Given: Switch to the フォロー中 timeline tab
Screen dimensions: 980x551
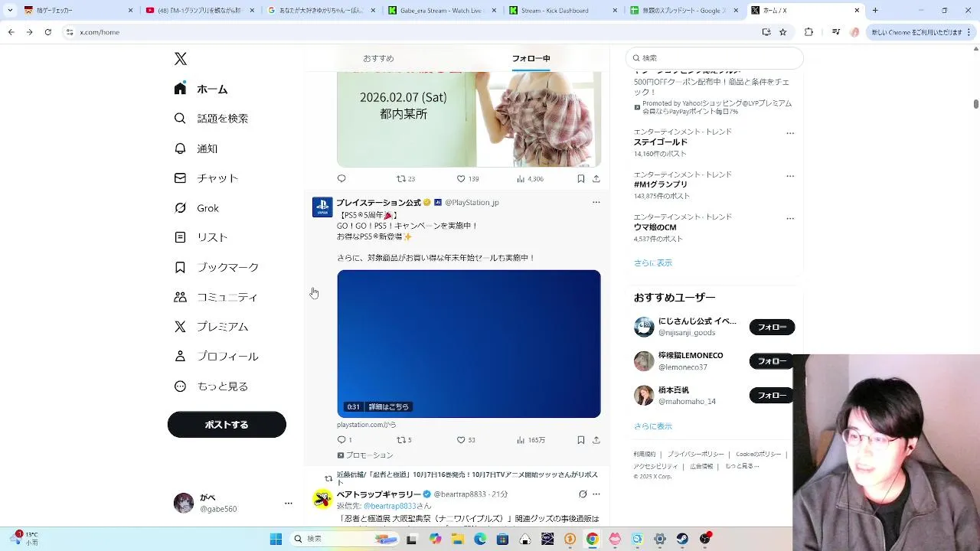Looking at the screenshot, I should pyautogui.click(x=531, y=58).
